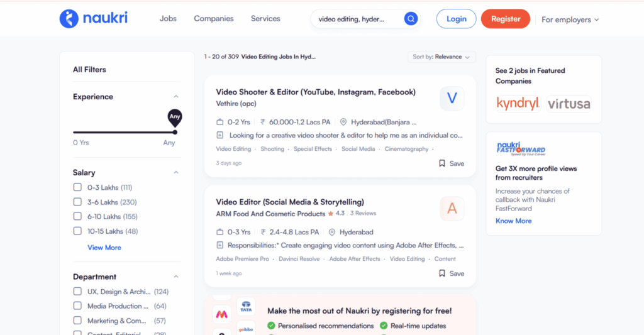Click the orange rating star of ARM Food
The height and width of the screenshot is (335, 644).
pyautogui.click(x=331, y=214)
